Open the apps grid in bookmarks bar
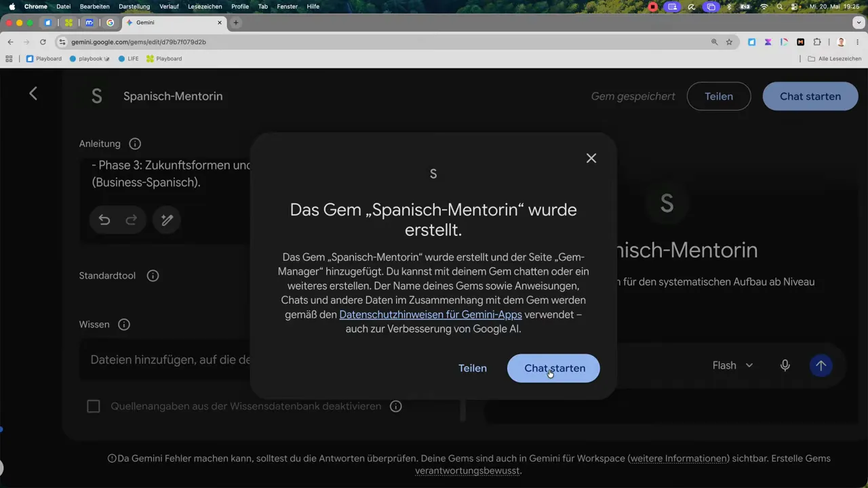The width and height of the screenshot is (868, 488). 9,59
